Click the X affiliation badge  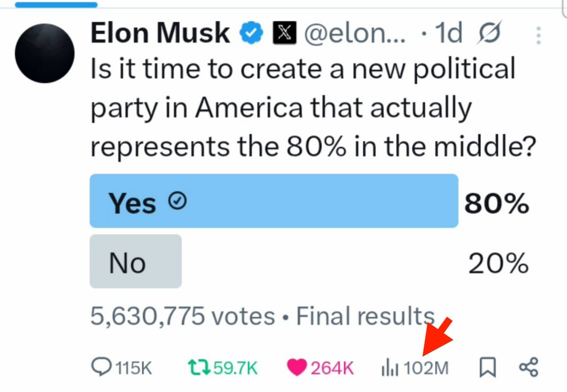tap(284, 33)
